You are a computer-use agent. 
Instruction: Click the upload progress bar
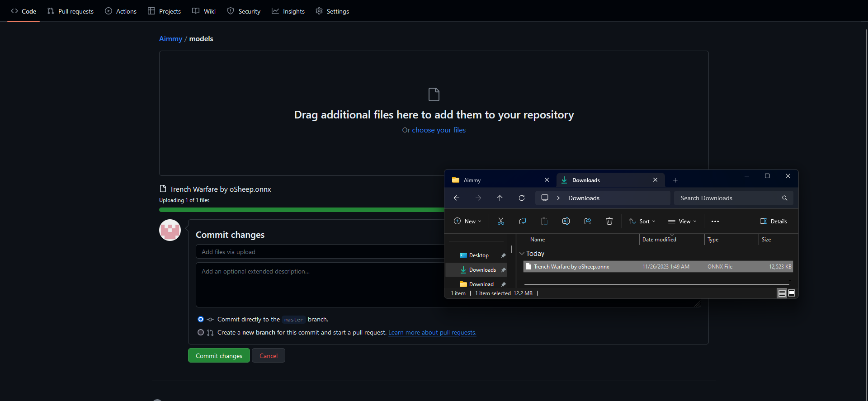click(302, 210)
